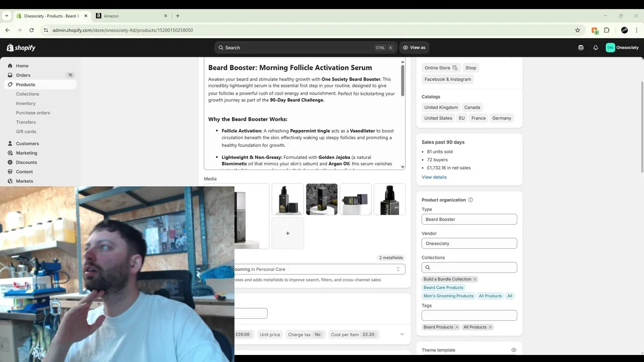
Task: Click the Germany catalog chip
Action: [502, 119]
